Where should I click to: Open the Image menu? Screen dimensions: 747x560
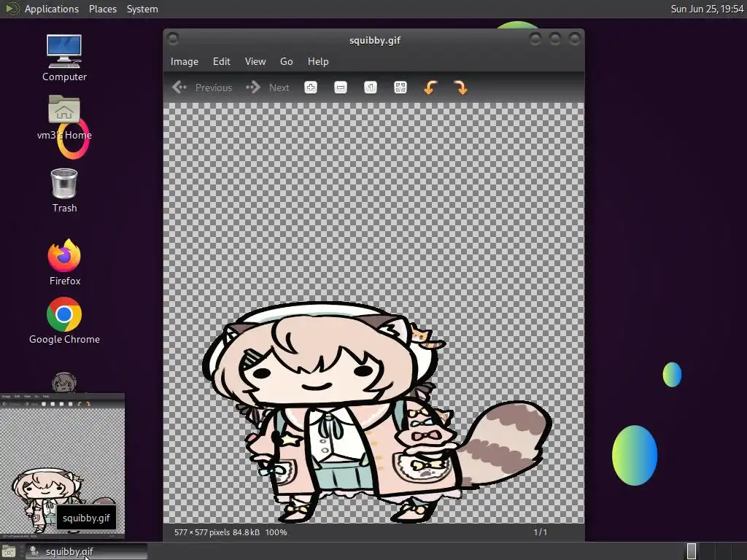tap(185, 61)
